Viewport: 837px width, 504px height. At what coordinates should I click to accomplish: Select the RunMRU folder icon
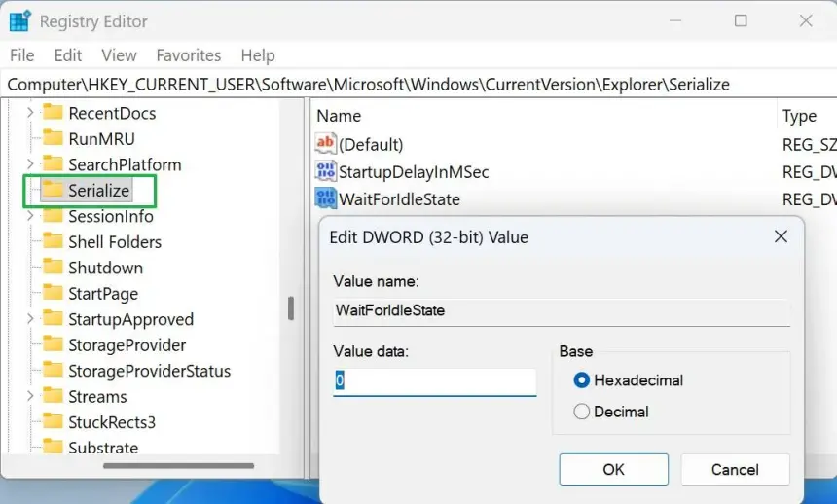tap(53, 139)
